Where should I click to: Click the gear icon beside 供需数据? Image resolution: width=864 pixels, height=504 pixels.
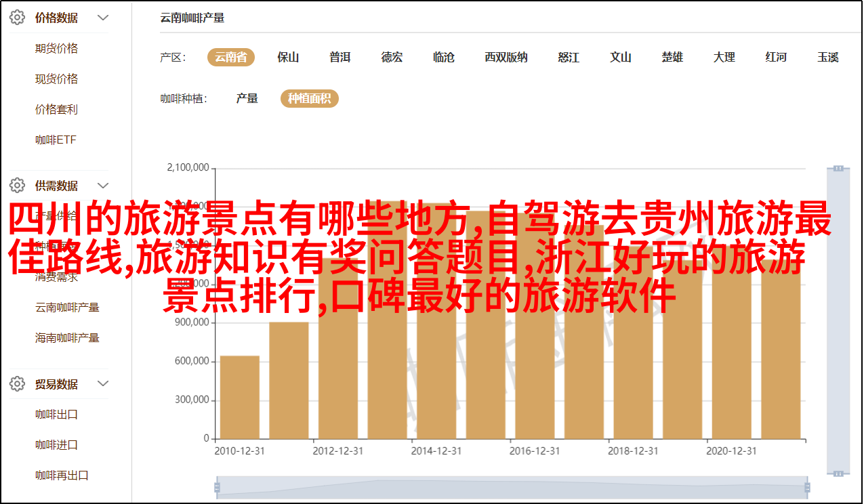click(x=17, y=185)
